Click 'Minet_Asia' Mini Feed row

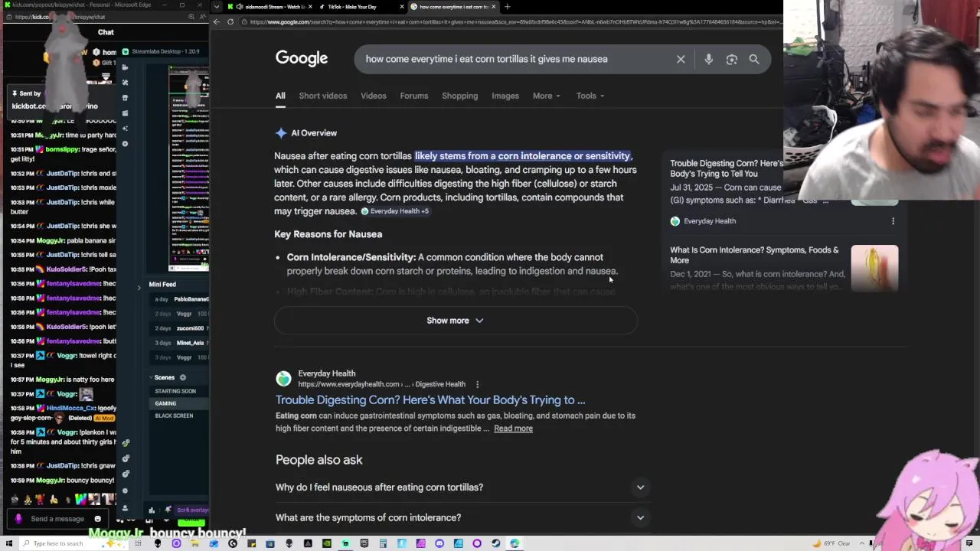coord(181,343)
